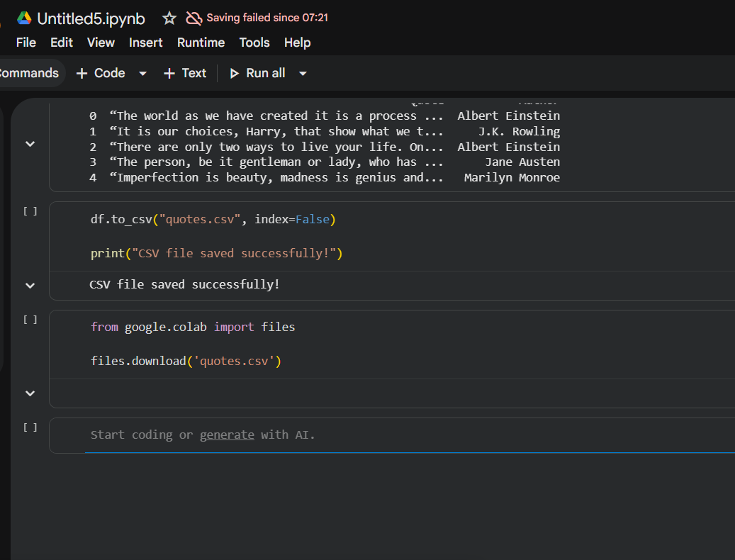Click the df.to_csv code line

pyautogui.click(x=213, y=219)
